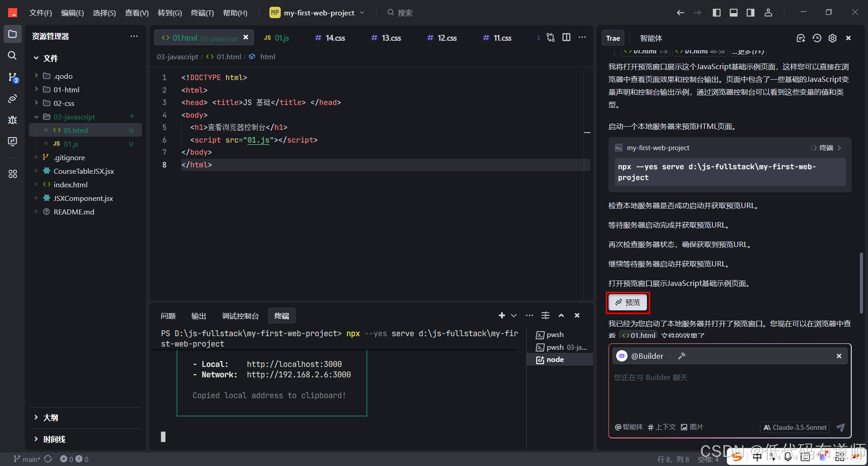The height and width of the screenshot is (466, 868).
Task: Open Trae AI settings gear
Action: 832,38
